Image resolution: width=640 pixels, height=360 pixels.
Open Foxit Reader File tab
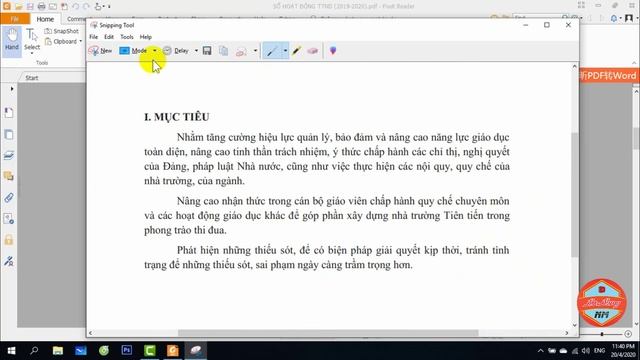(x=15, y=19)
